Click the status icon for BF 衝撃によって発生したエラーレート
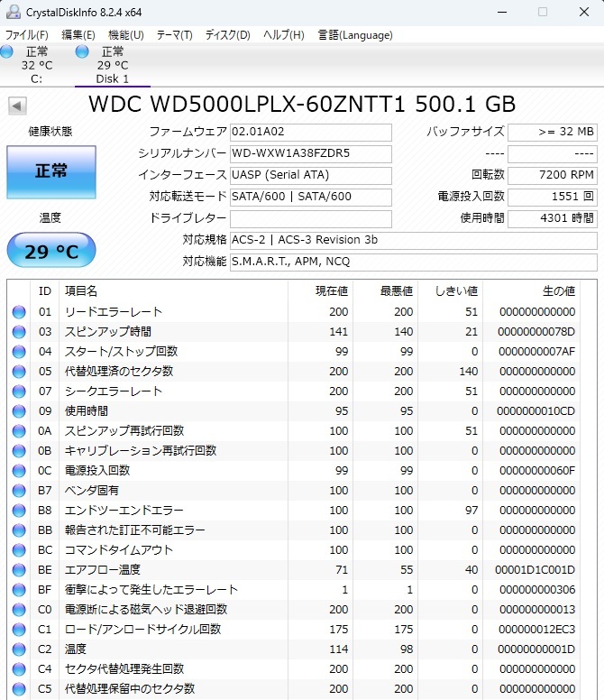 tap(19, 590)
